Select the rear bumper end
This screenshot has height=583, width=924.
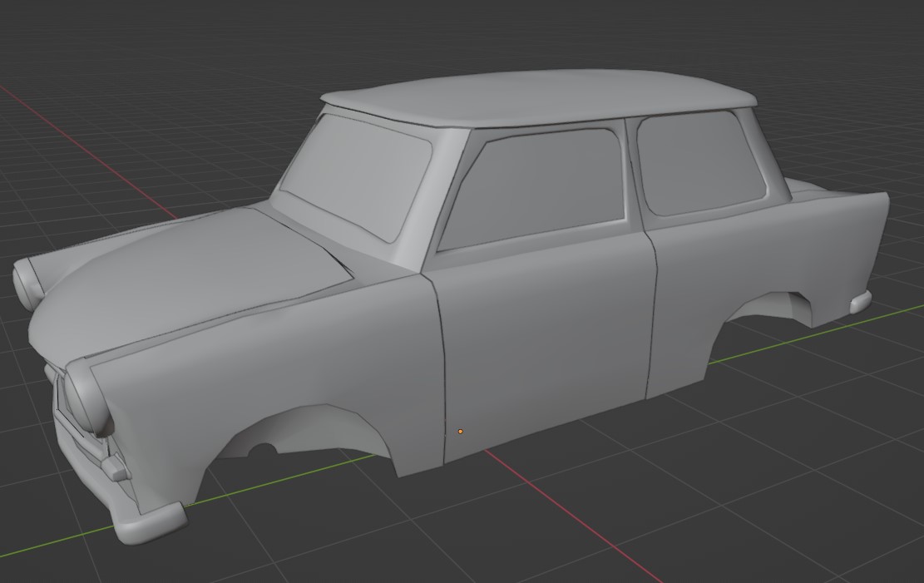click(x=861, y=300)
